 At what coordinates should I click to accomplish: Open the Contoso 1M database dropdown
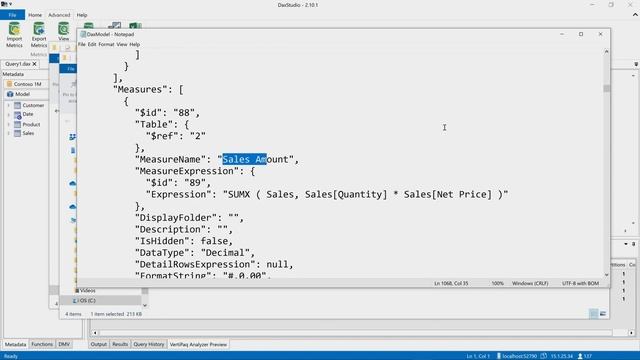tap(25, 84)
